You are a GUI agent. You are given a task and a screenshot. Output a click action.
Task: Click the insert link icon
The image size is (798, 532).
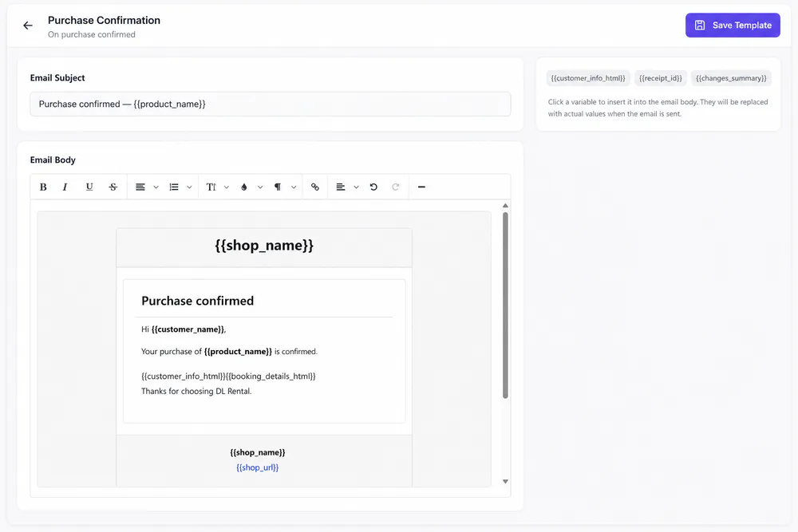(x=315, y=187)
